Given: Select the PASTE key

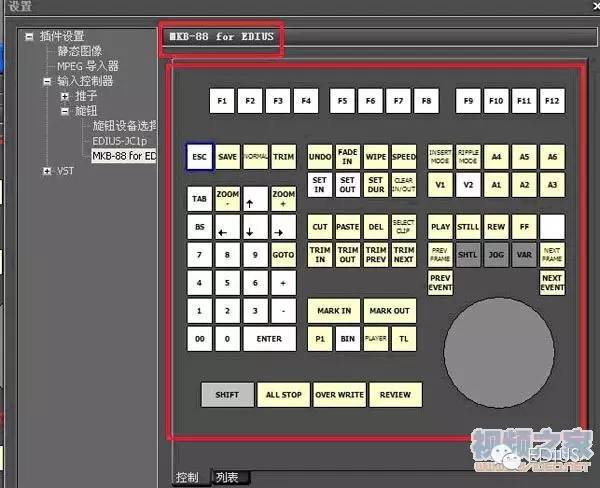Looking at the screenshot, I should pos(348,227).
